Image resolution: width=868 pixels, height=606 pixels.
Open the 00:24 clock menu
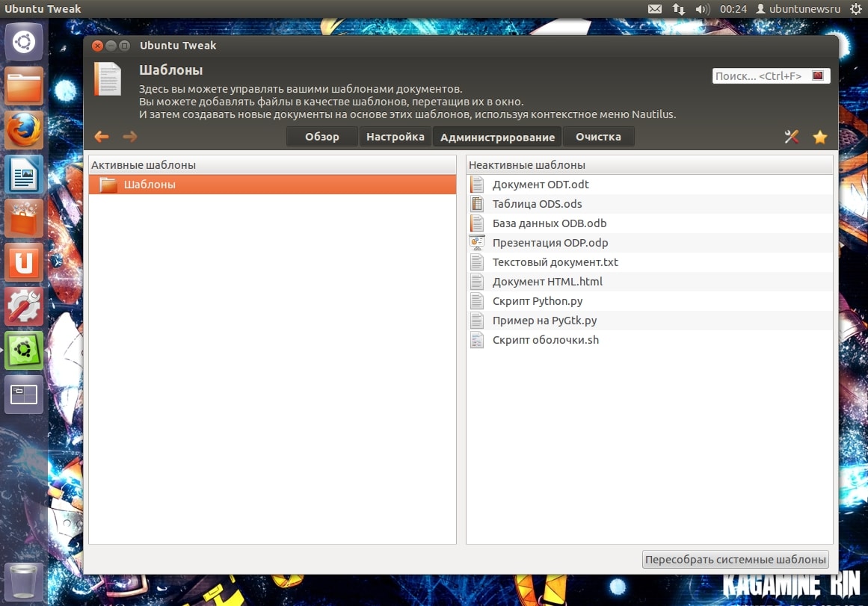[x=733, y=9]
